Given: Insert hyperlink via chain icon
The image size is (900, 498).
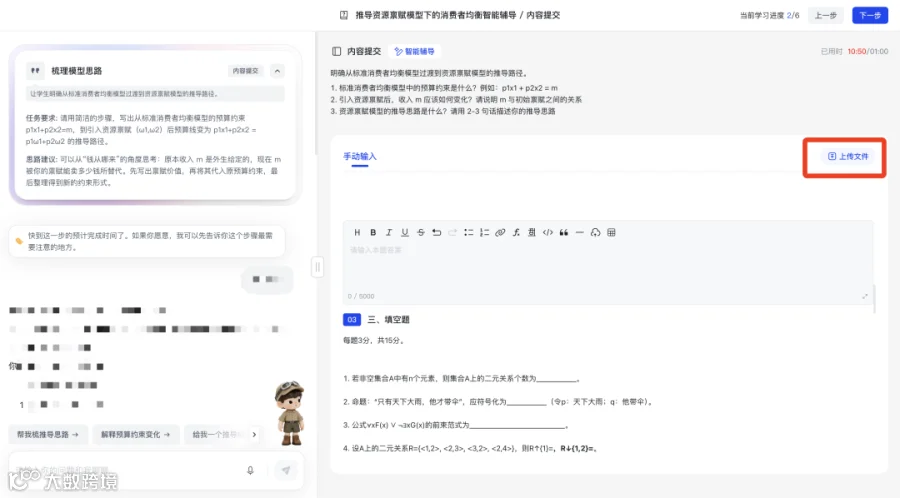Looking at the screenshot, I should (500, 232).
